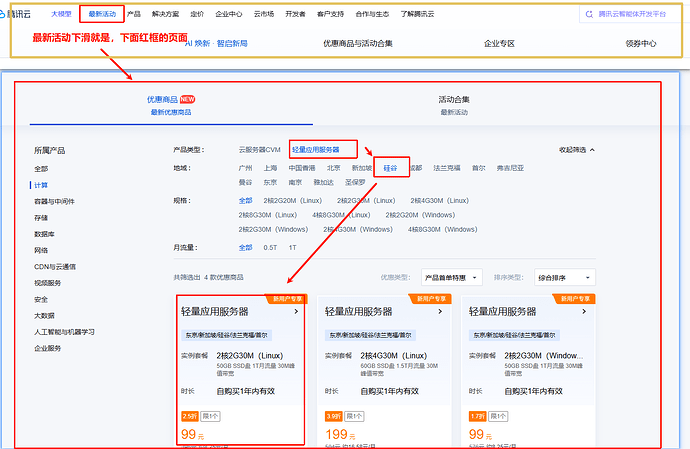Pick 硅谷 region filter
The height and width of the screenshot is (449, 690).
point(390,168)
